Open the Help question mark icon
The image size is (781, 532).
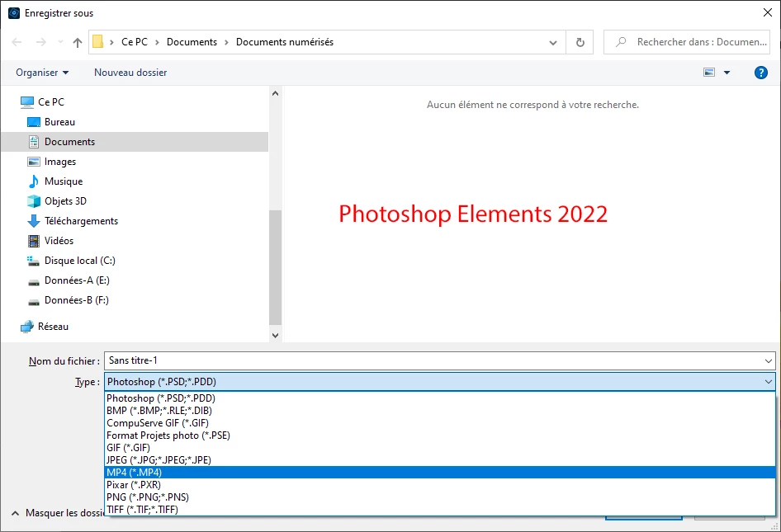760,73
